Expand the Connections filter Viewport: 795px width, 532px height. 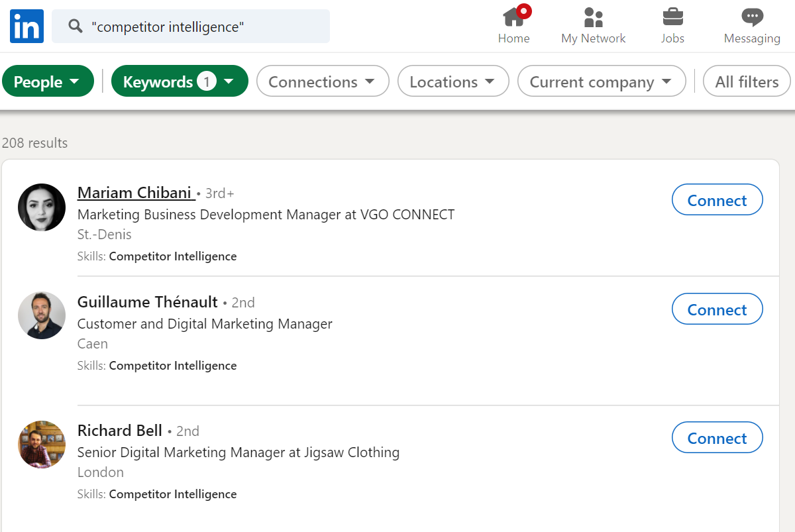point(323,81)
